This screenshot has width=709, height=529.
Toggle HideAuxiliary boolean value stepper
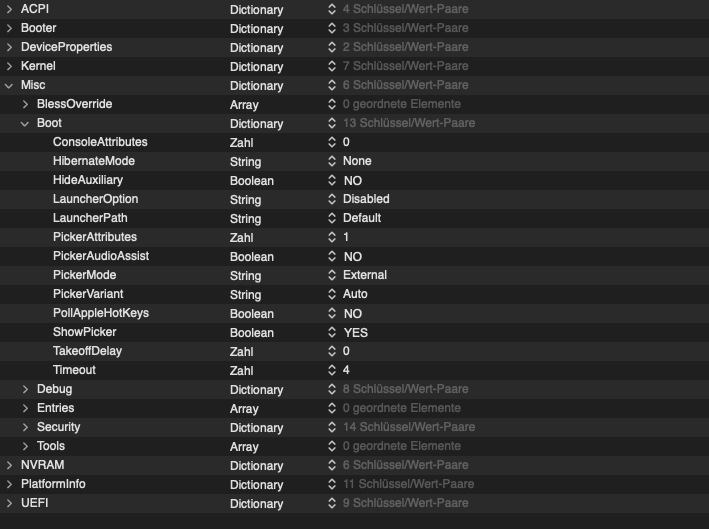pos(333,181)
